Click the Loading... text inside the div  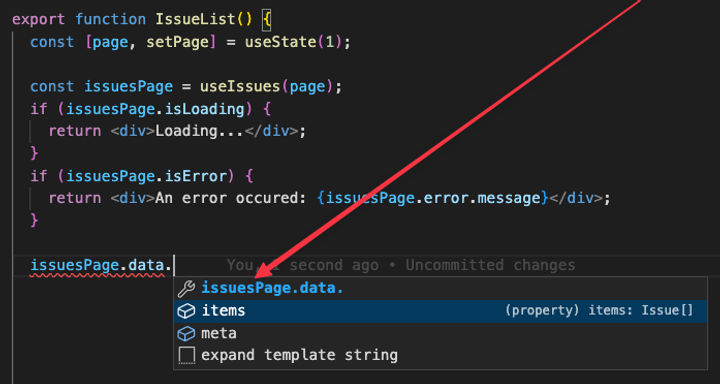click(200, 131)
